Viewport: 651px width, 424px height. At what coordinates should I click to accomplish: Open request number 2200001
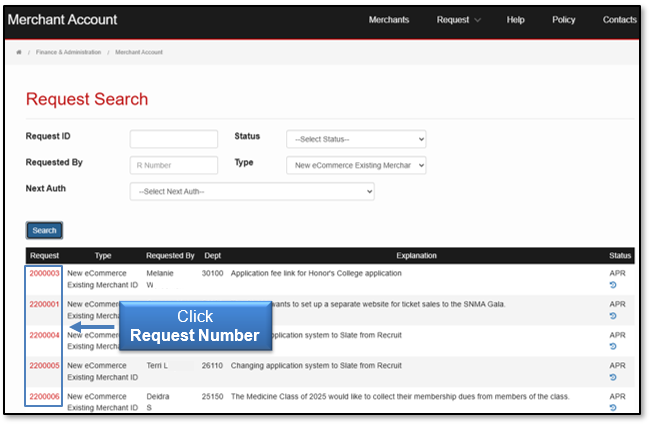[44, 304]
